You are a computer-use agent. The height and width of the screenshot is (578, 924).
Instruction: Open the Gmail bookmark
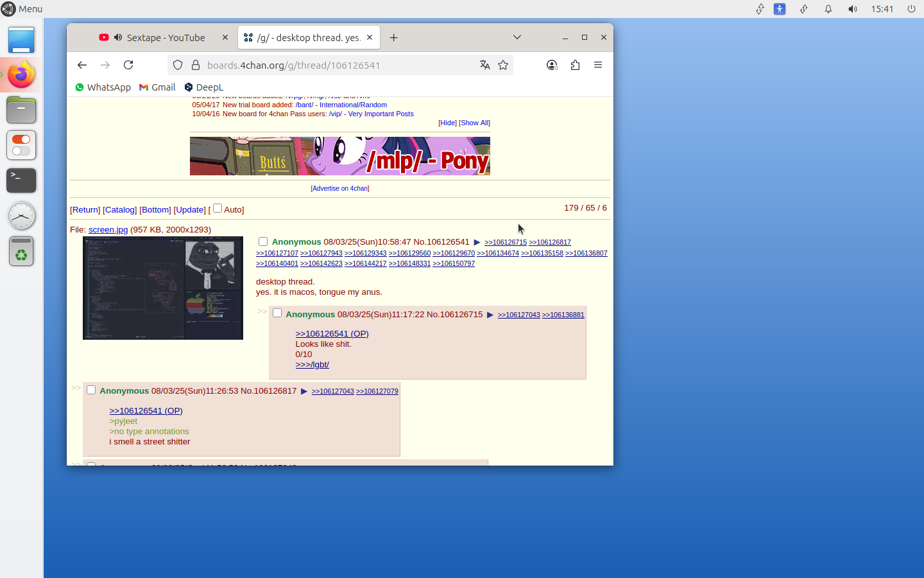(x=157, y=87)
